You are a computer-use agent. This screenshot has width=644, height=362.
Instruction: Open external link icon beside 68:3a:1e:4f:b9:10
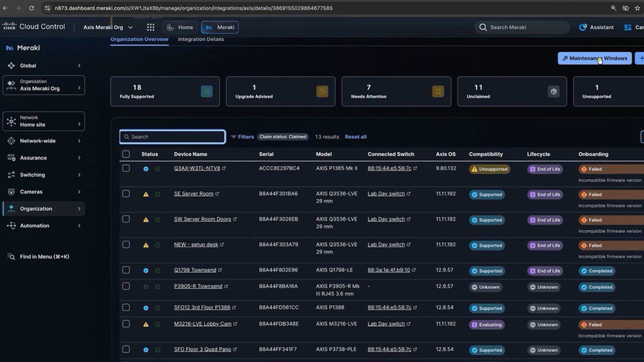(x=414, y=270)
